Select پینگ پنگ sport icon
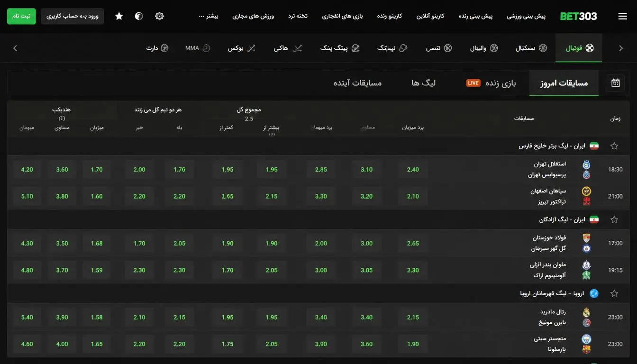The width and height of the screenshot is (637, 364). coord(340,48)
